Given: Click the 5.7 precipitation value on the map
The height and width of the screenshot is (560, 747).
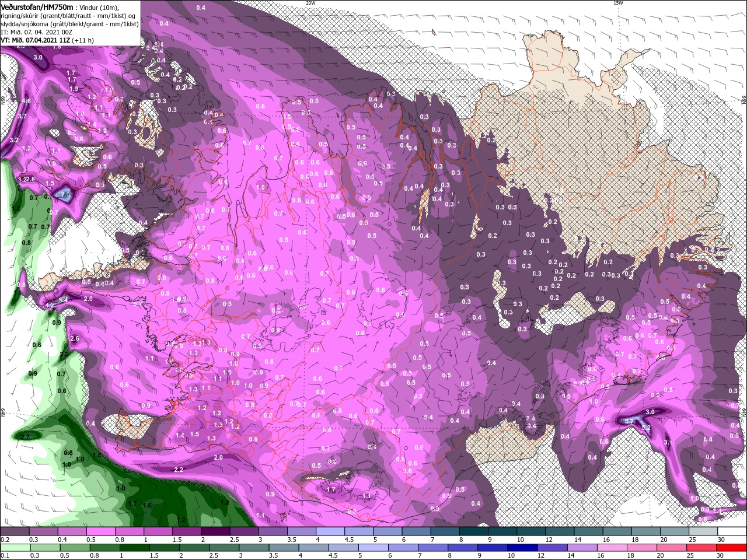Looking at the screenshot, I should pos(629,421).
